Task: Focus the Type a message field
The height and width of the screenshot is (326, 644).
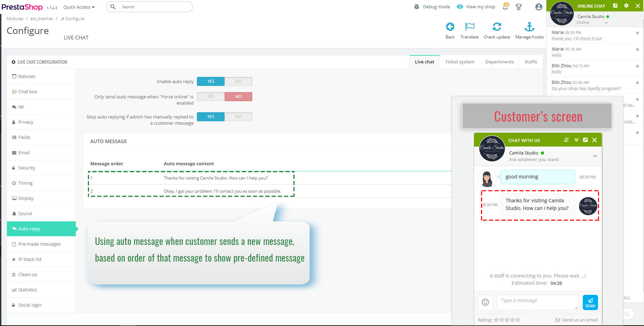Action: pyautogui.click(x=537, y=302)
